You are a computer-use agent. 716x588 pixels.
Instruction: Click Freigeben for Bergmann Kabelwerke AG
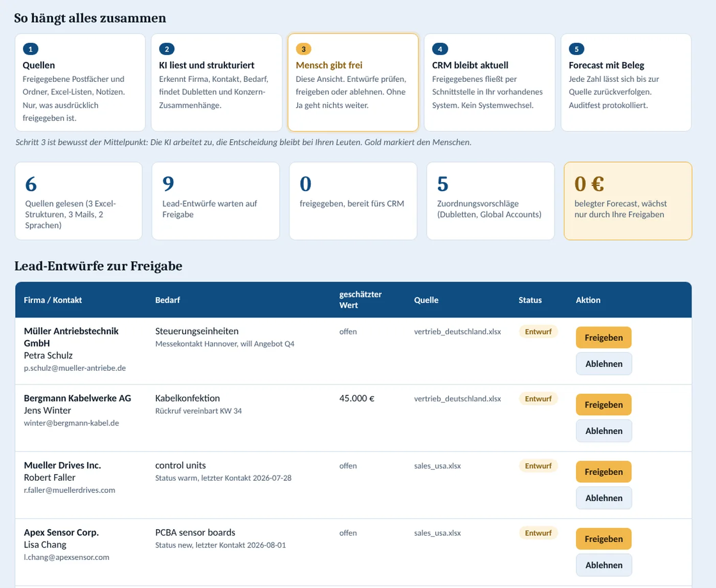pyautogui.click(x=603, y=404)
